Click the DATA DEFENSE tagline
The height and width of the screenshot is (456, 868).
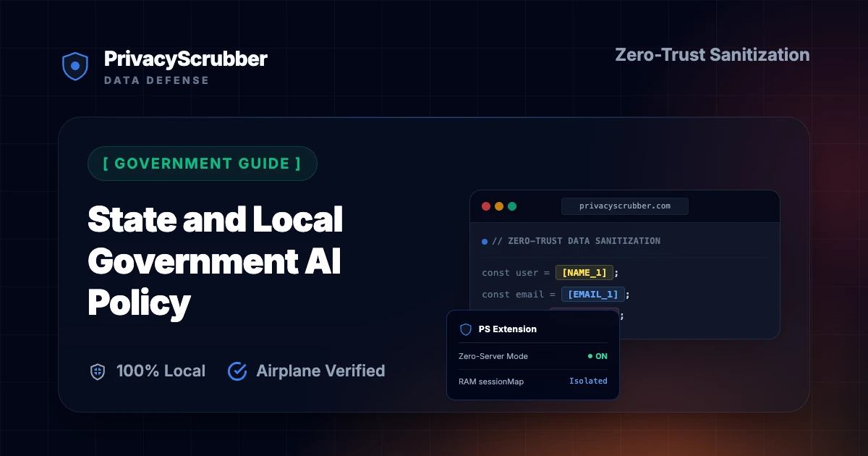[156, 80]
